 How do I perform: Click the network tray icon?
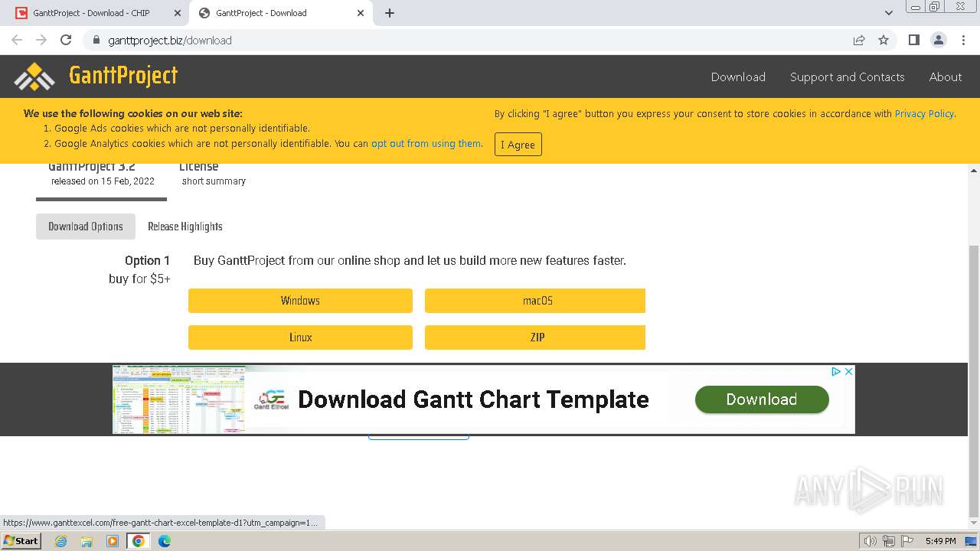click(889, 541)
